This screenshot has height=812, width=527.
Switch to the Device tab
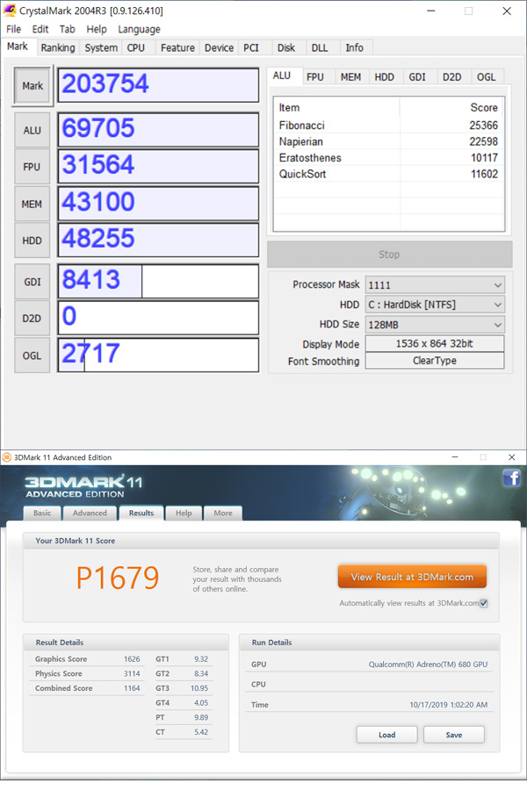219,47
